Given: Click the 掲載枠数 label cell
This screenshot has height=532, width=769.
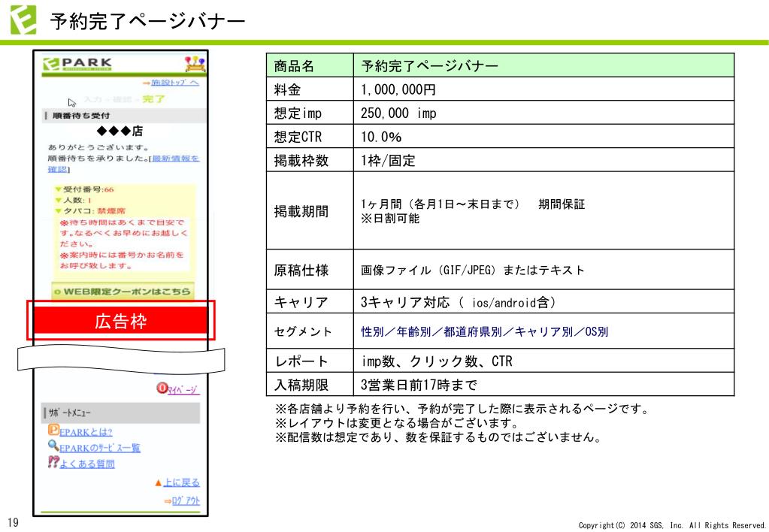Looking at the screenshot, I should pyautogui.click(x=310, y=160).
